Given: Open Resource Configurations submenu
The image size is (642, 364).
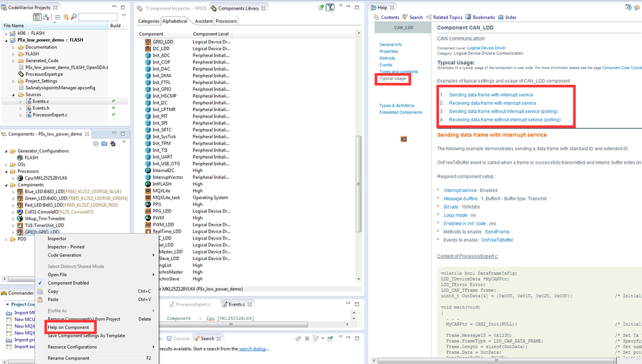Looking at the screenshot, I should click(96, 347).
